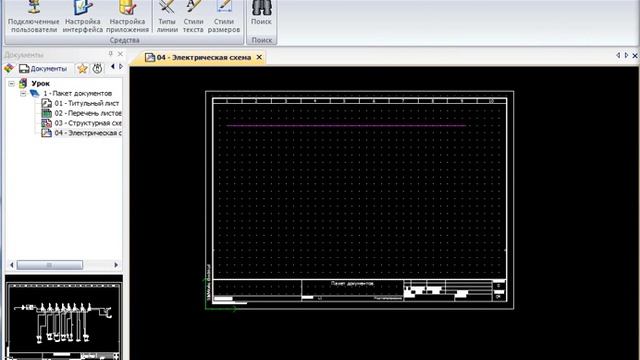640x360 pixels.
Task: Click the 04 Электрическая схема file icon
Action: tap(47, 133)
